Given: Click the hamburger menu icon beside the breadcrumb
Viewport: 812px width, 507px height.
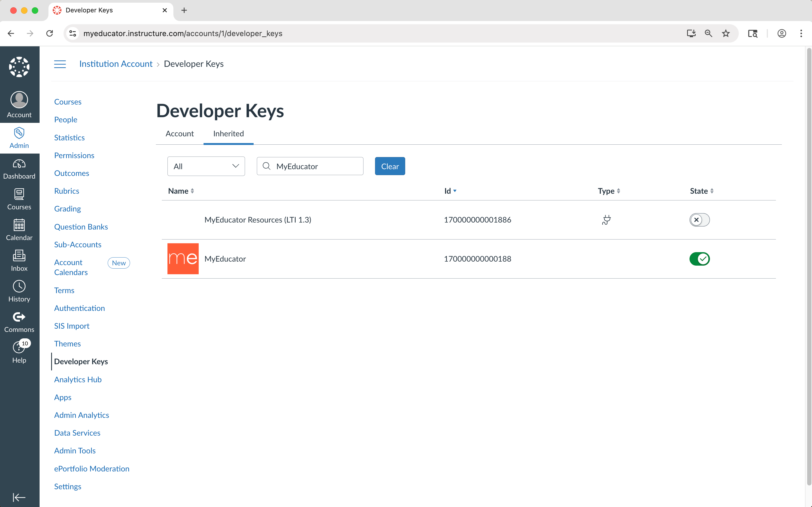Looking at the screenshot, I should pyautogui.click(x=60, y=64).
